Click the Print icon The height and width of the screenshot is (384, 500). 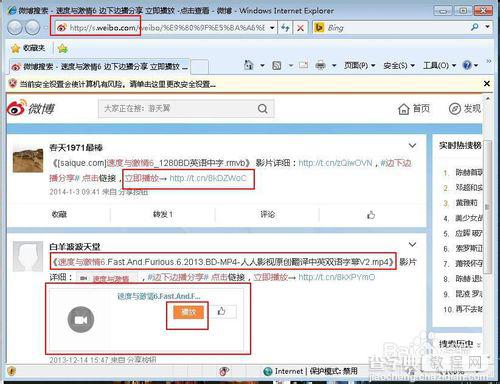(320, 65)
